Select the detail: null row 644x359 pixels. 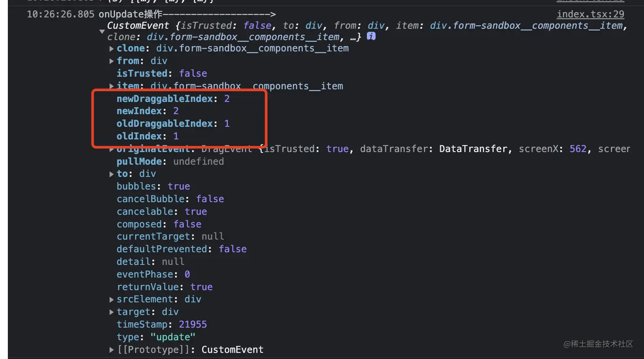(150, 262)
